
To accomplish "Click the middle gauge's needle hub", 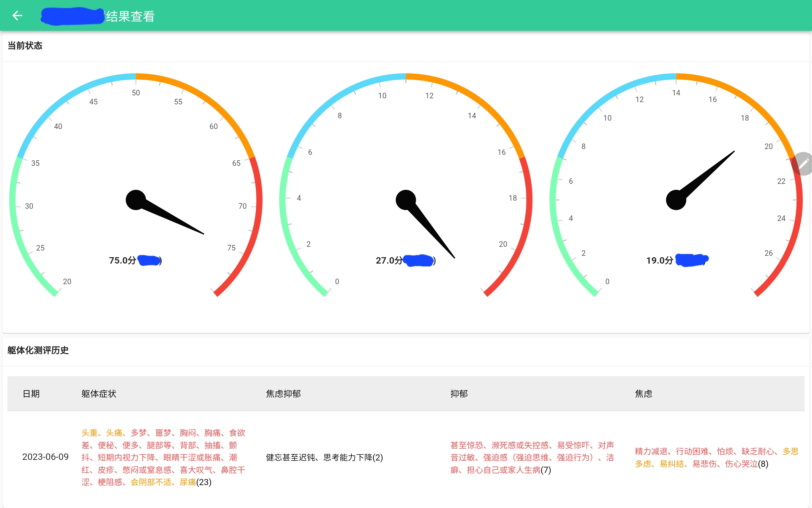I will tap(406, 200).
